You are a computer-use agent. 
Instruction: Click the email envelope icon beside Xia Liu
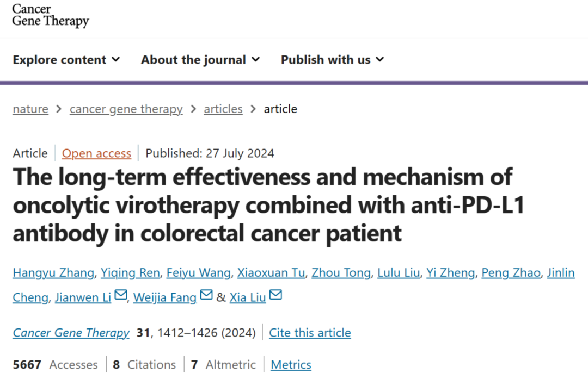click(x=275, y=295)
